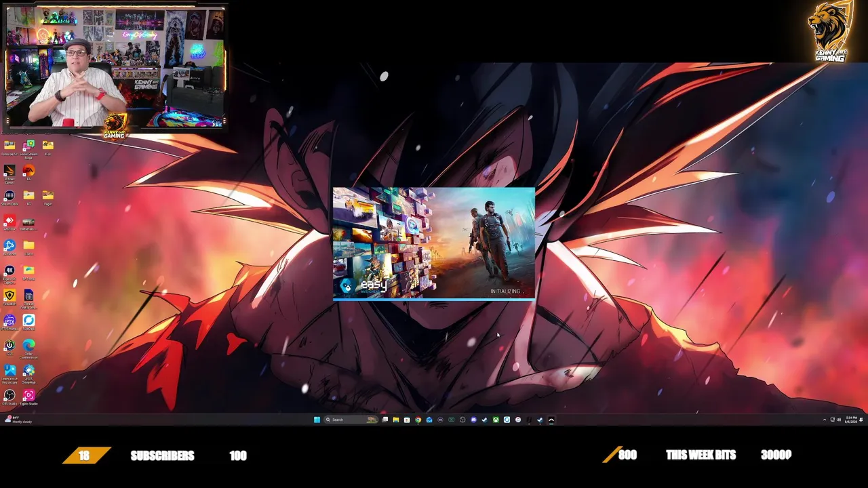Open the Mail app on the taskbar

tap(429, 420)
